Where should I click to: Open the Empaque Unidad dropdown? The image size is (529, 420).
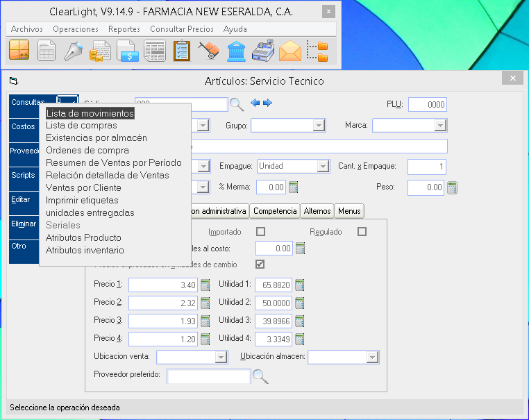point(324,167)
